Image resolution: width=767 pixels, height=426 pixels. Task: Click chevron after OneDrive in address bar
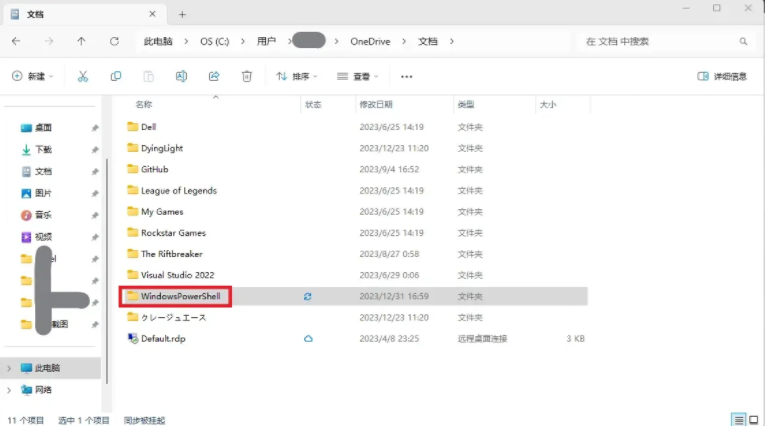point(404,42)
